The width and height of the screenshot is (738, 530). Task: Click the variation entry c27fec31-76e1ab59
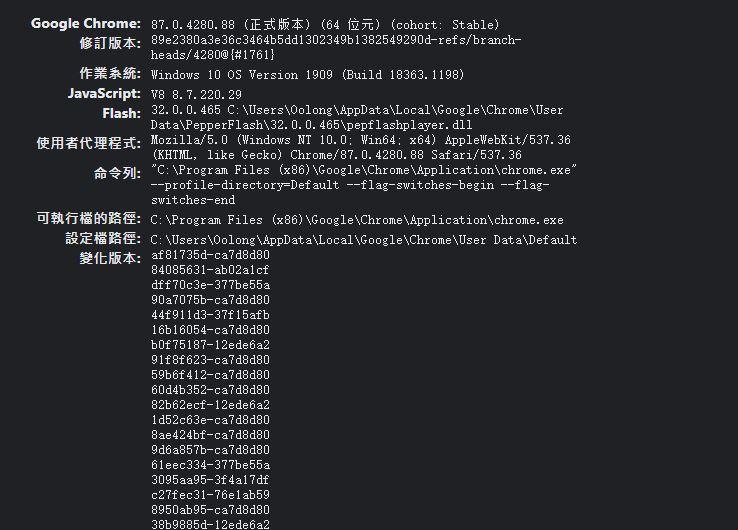pos(210,495)
